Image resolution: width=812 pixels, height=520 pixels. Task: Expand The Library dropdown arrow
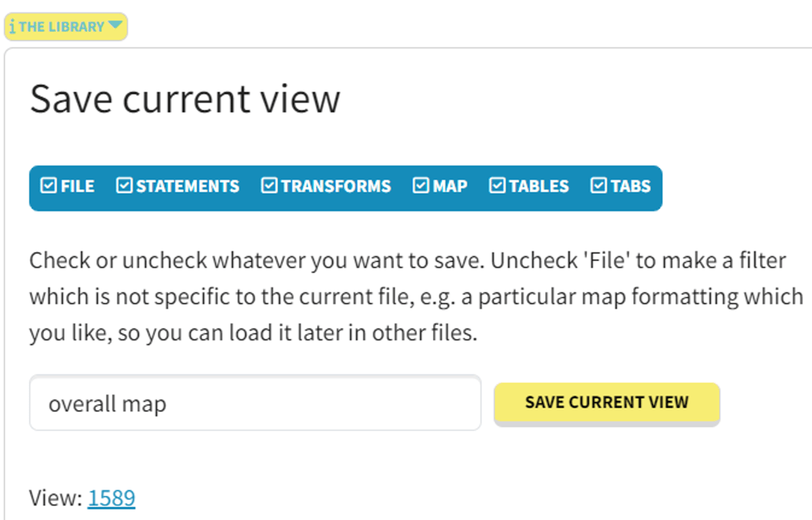[x=115, y=24]
